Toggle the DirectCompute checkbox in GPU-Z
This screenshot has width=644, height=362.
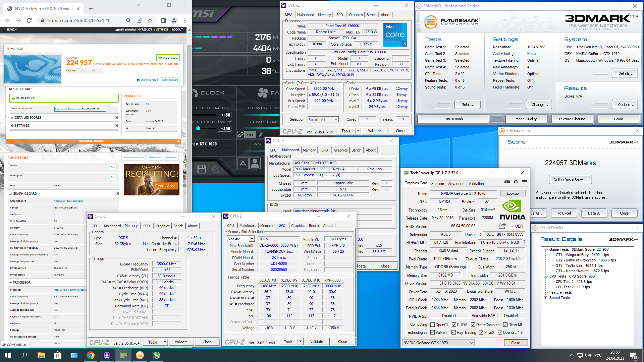[473, 324]
